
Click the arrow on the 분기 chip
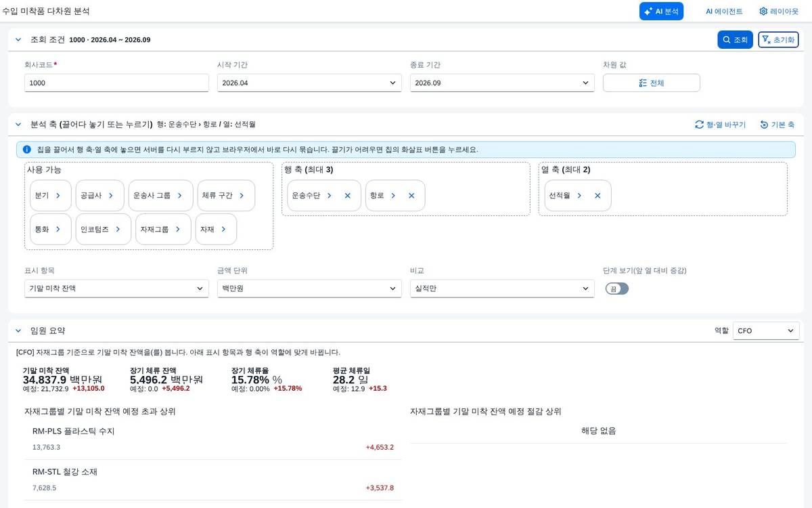point(58,195)
